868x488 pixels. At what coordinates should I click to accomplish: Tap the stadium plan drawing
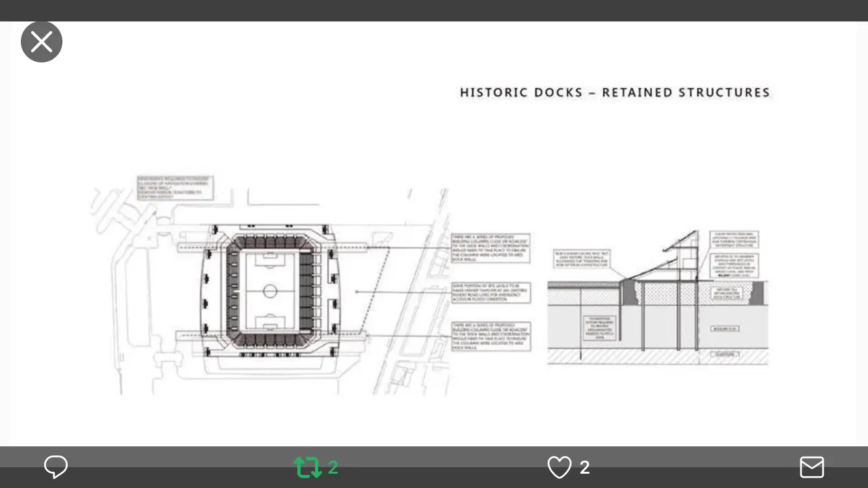[269, 291]
